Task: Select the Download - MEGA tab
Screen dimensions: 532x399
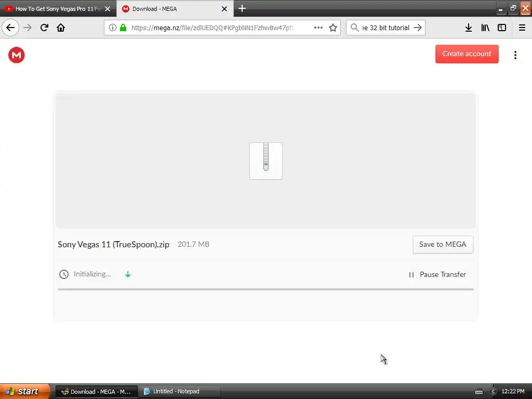Action: (x=175, y=9)
